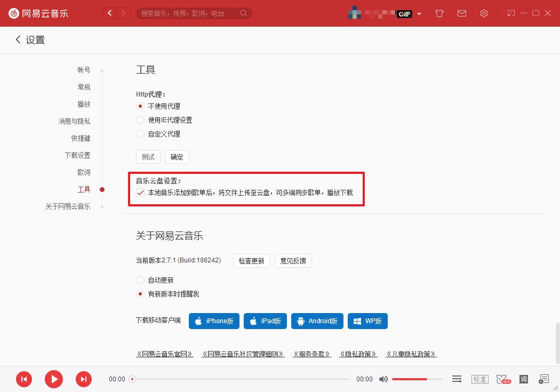Select 快捷键 in the settings sidebar

coord(81,138)
